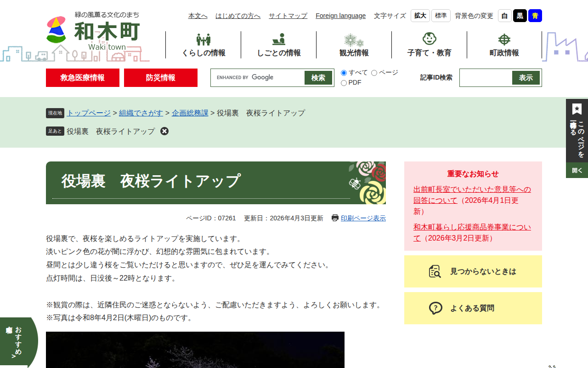Click the 見つからないときは document search icon
This screenshot has width=588, height=368.
point(435,271)
